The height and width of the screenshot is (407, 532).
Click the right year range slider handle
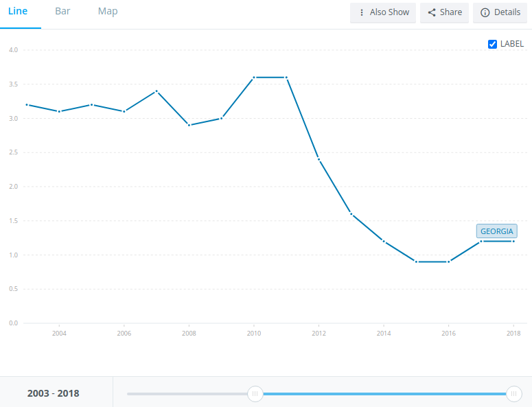(513, 393)
